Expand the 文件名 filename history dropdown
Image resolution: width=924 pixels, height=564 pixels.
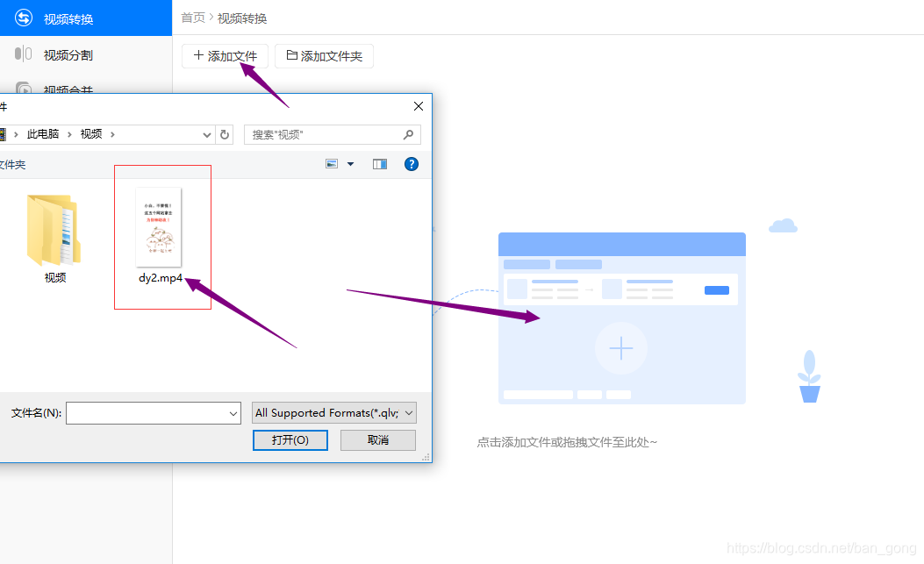tap(232, 412)
